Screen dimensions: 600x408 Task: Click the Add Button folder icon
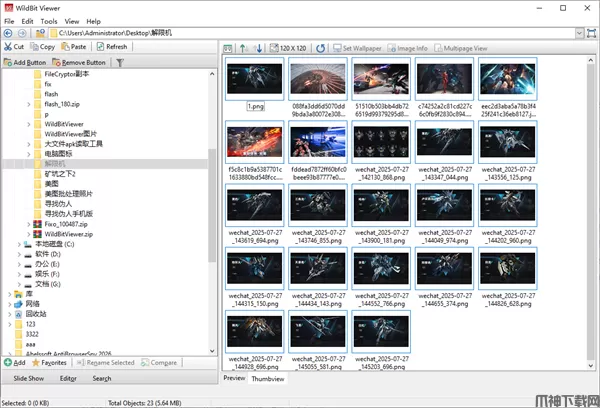[x=8, y=62]
